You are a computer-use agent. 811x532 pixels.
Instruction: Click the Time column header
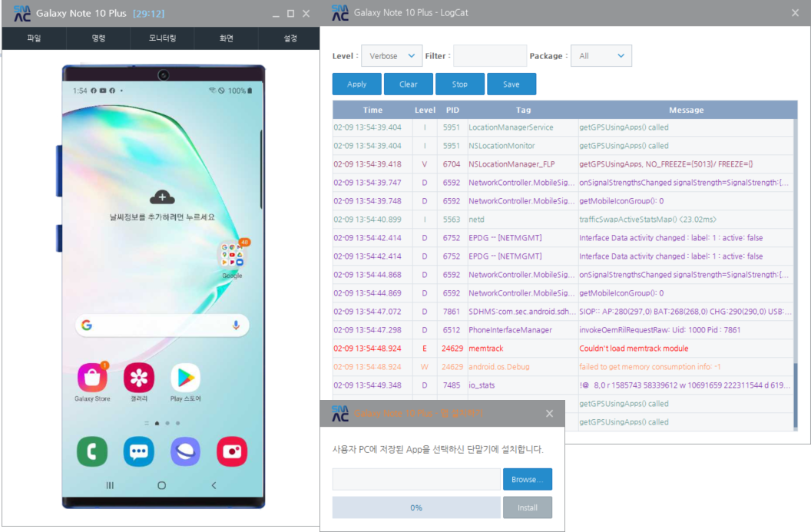tap(372, 110)
